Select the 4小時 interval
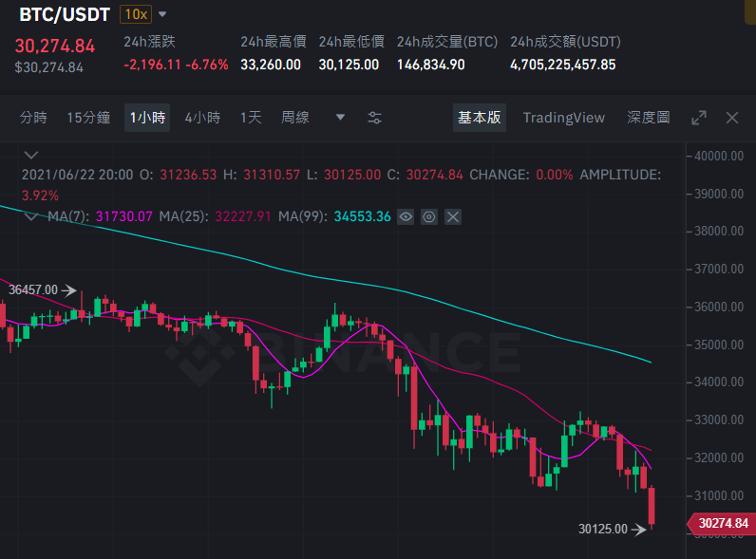Viewport: 756px width, 559px height. (202, 118)
